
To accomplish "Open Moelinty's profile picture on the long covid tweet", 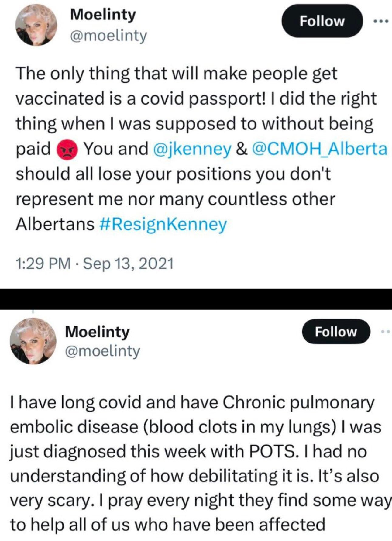I will [x=33, y=340].
